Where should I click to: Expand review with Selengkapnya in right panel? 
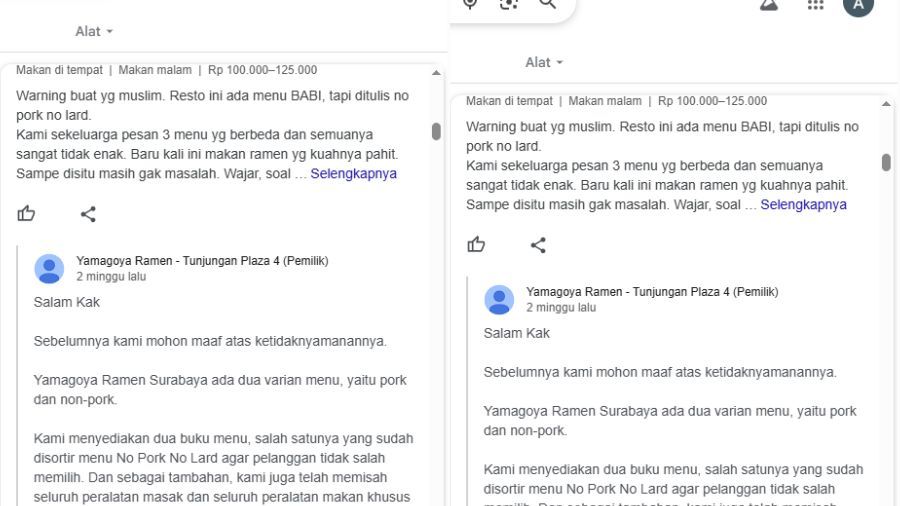tap(804, 204)
